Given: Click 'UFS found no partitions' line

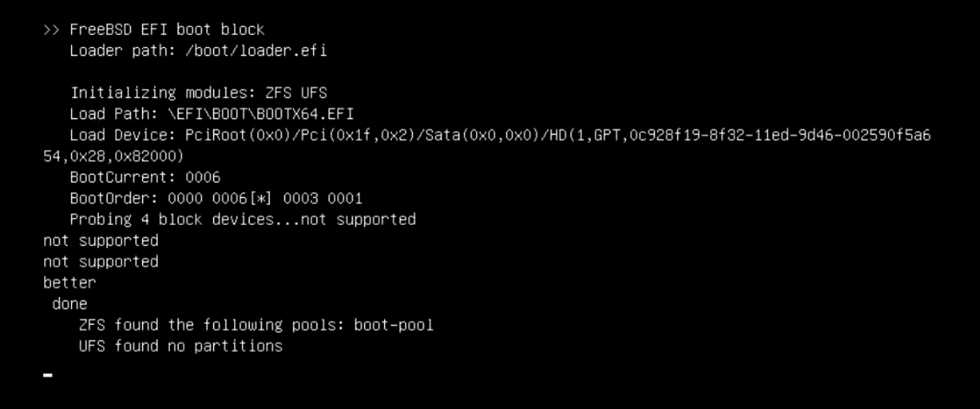Looking at the screenshot, I should coord(181,346).
